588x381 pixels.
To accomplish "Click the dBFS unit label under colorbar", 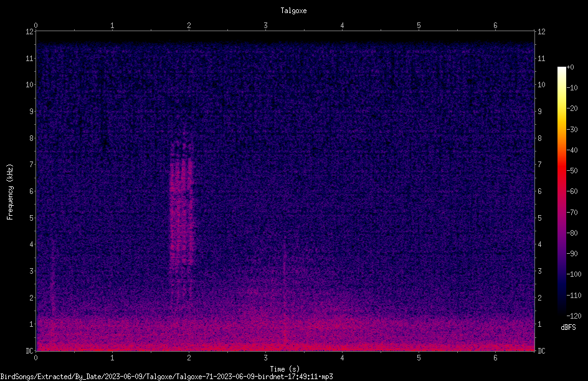I will tap(568, 327).
